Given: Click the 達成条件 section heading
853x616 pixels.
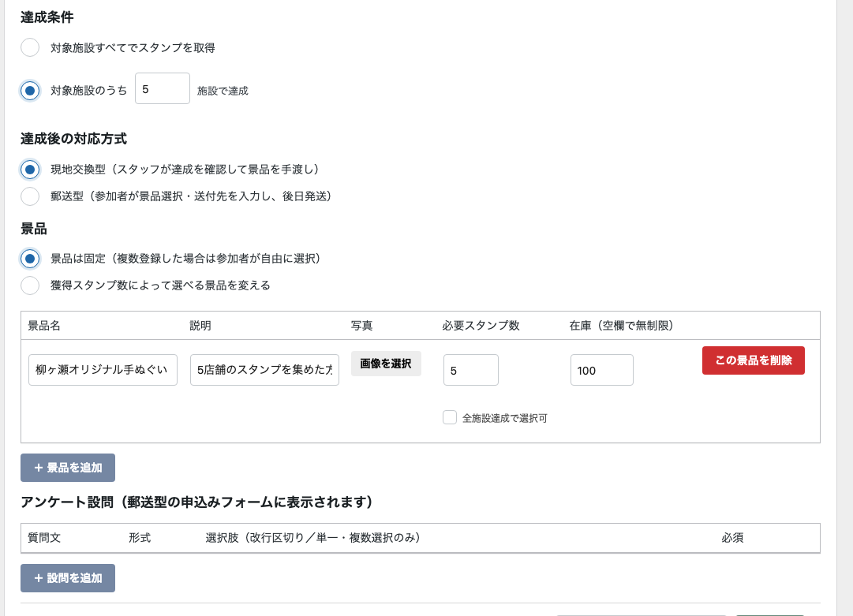Looking at the screenshot, I should coord(47,17).
